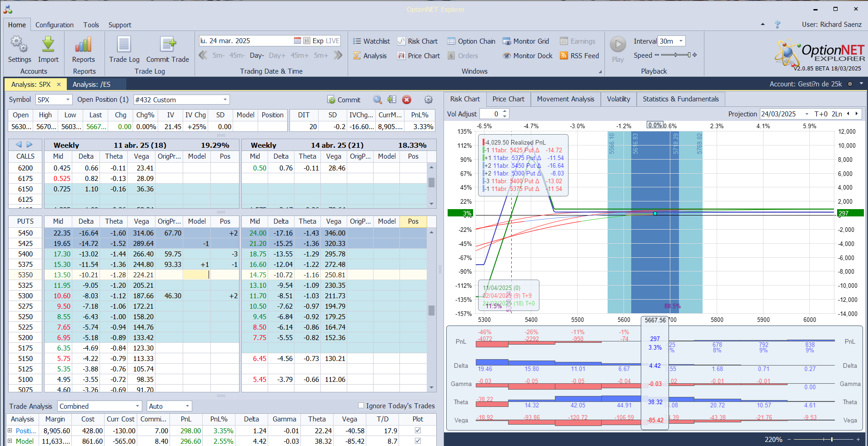This screenshot has height=446, width=868.
Task: Go to previous expiration with left arrow
Action: coord(19,145)
